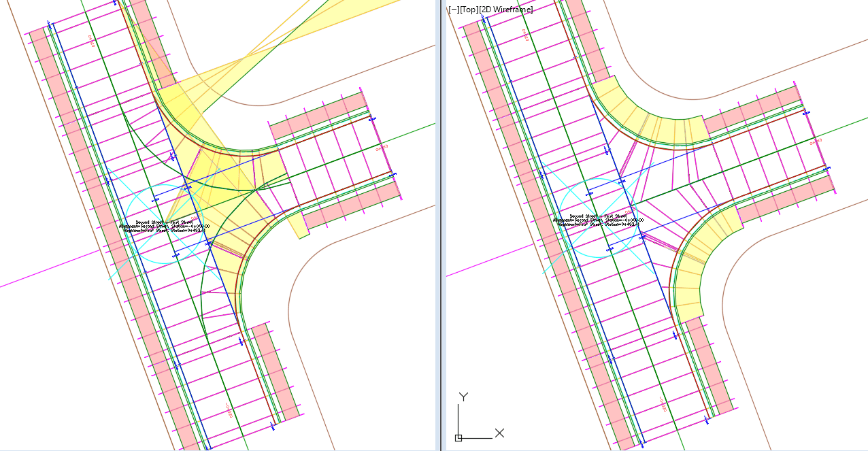This screenshot has width=868, height=451.
Task: Open the viewport controls [-] menu
Action: coord(452,9)
